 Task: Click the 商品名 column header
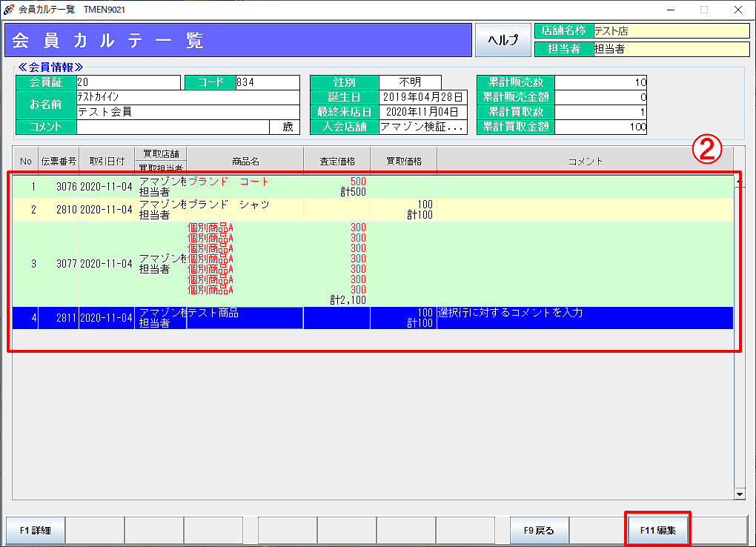pos(245,161)
